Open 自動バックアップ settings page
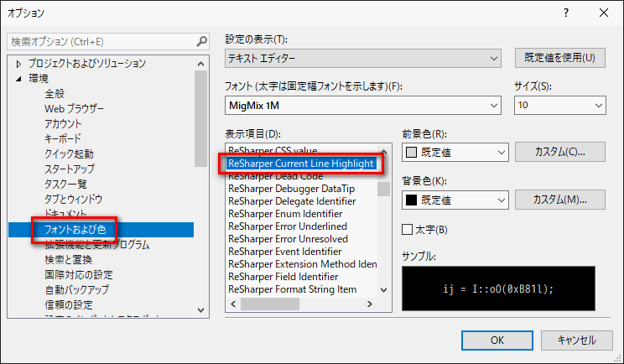Screen dimensions: 624x364 [x=76, y=289]
